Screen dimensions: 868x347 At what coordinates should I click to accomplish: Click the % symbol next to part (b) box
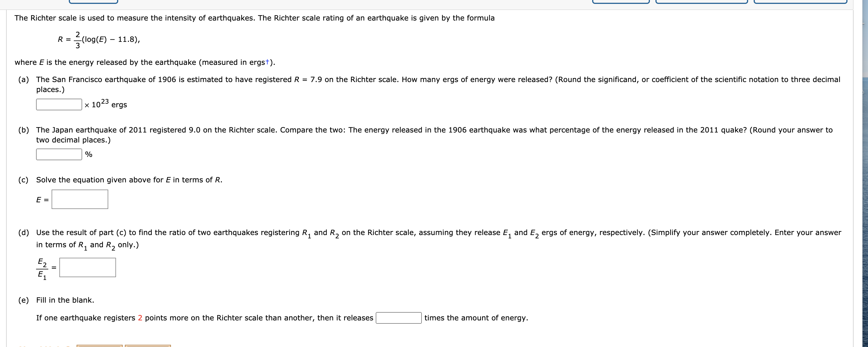[89, 154]
